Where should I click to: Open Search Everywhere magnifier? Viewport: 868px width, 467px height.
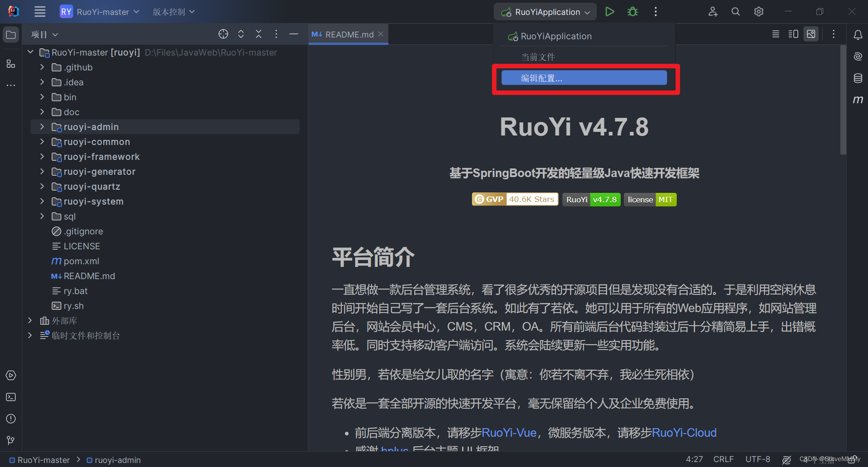736,12
